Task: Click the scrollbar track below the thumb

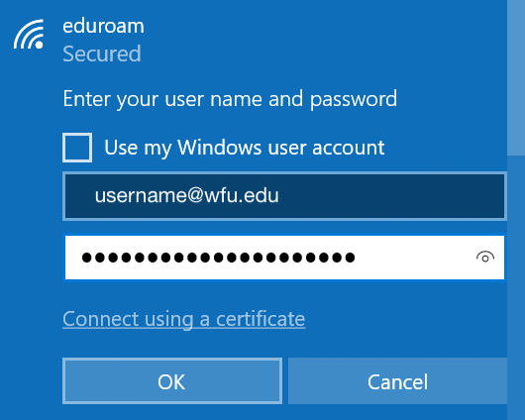Action: pos(516,288)
